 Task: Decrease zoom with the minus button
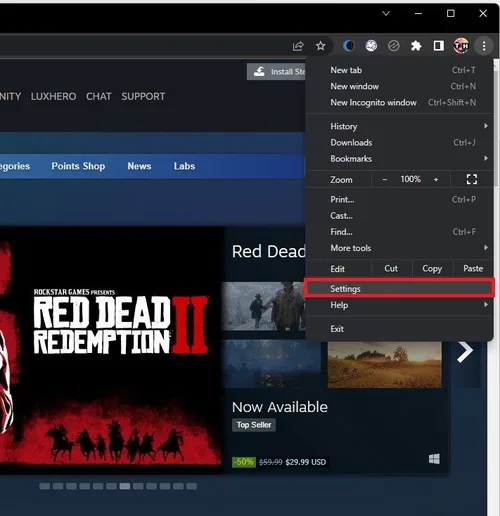384,180
